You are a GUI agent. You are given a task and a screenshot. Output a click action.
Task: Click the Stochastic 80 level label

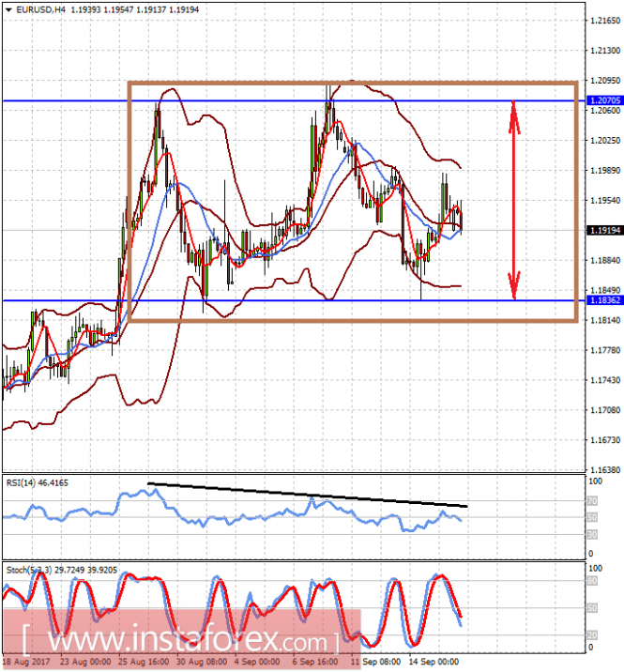click(x=592, y=581)
